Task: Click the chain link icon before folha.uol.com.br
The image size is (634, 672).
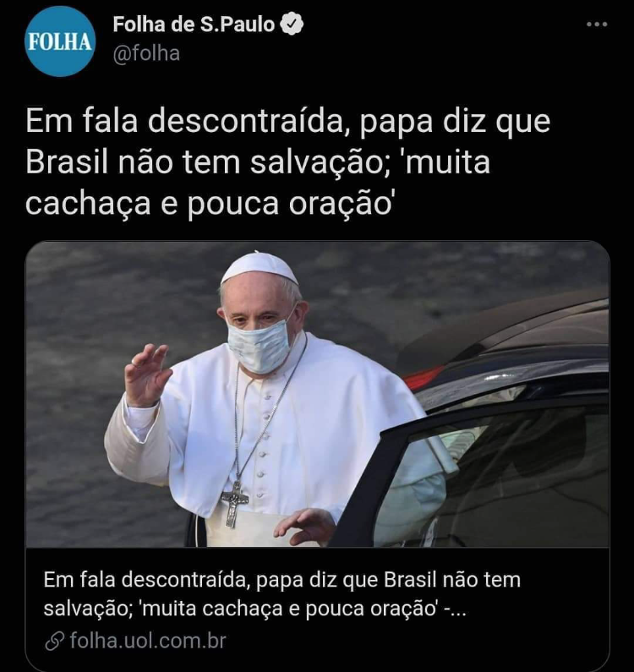Action: click(55, 641)
